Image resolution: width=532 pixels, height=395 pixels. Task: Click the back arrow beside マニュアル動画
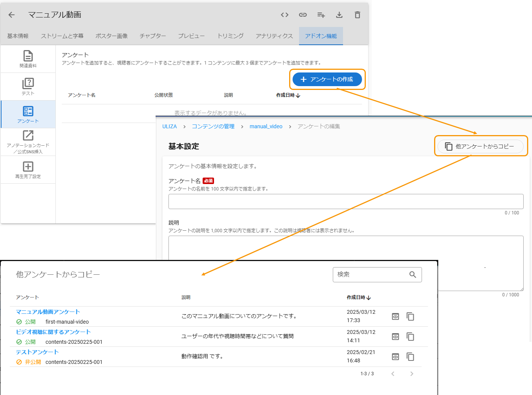(11, 15)
